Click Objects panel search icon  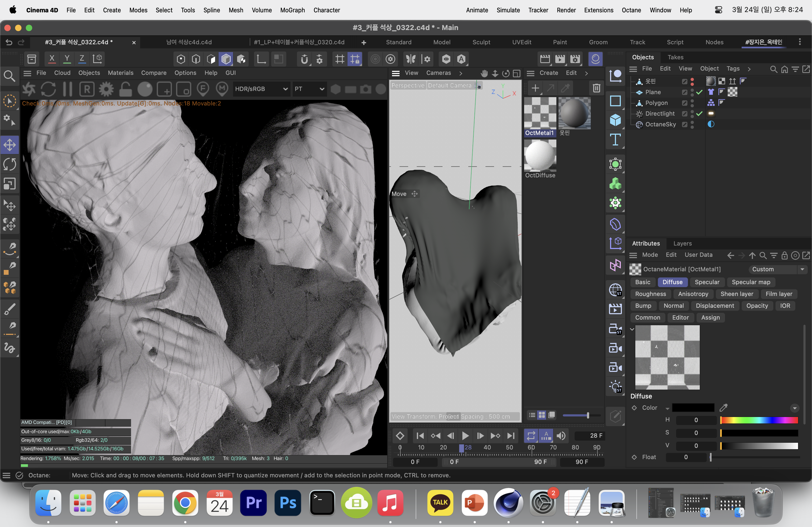click(773, 69)
